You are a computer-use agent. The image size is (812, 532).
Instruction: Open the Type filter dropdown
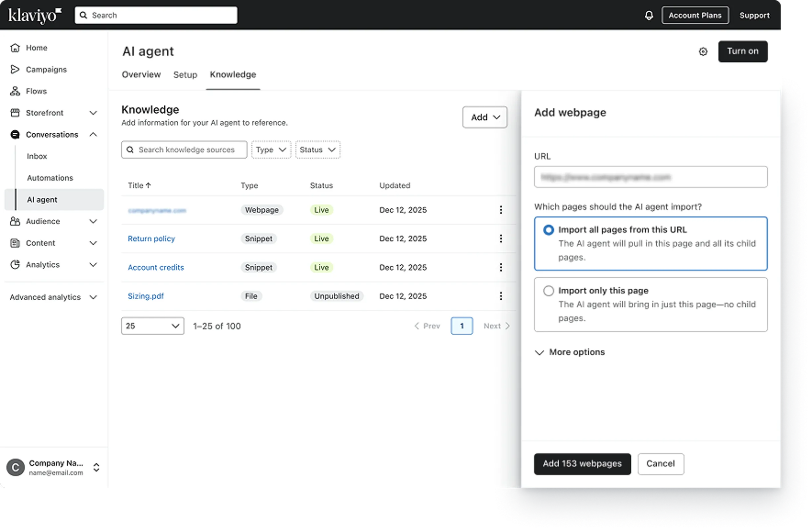pos(271,150)
